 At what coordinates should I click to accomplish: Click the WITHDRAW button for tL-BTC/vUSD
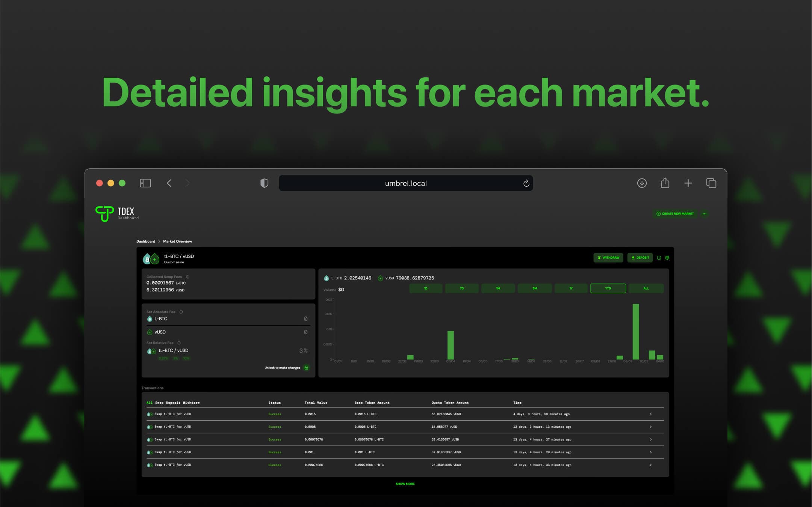[608, 257]
